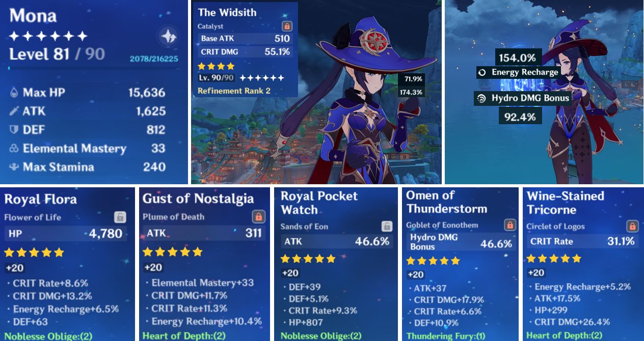Click the Elemental Mastery icon
644x341 pixels.
(x=14, y=149)
